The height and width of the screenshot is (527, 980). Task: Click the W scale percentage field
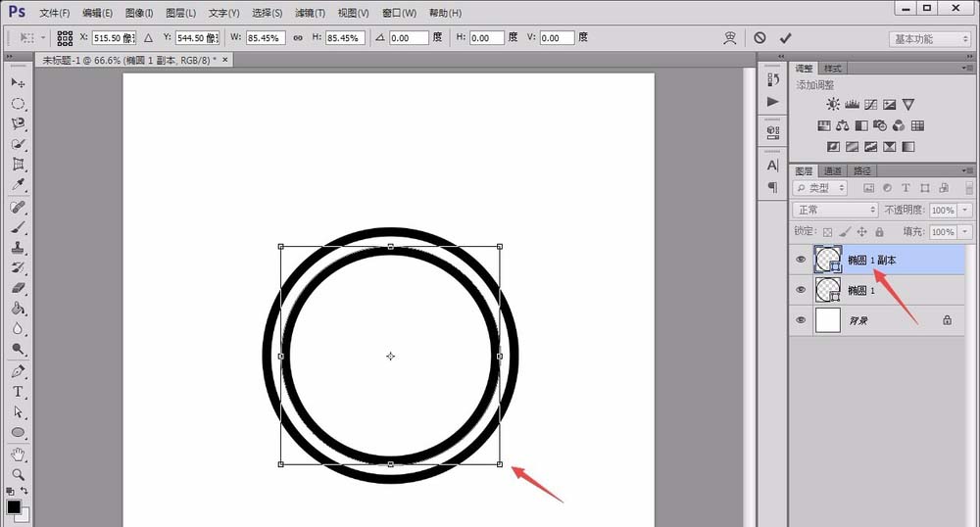(x=266, y=38)
